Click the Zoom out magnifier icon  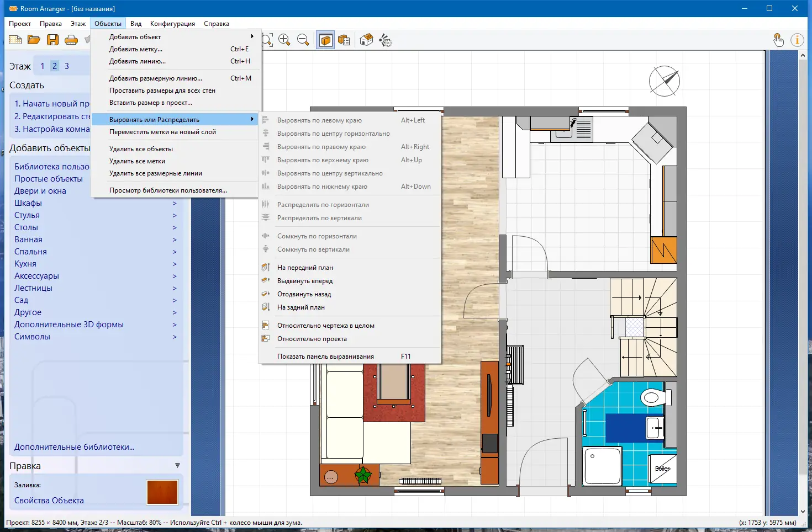point(303,40)
